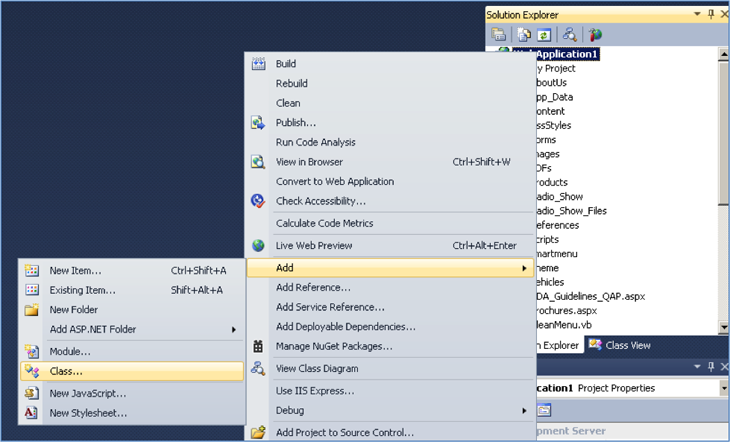This screenshot has width=730, height=442.
Task: Click the New Item icon in the Add submenu
Action: [x=32, y=270]
